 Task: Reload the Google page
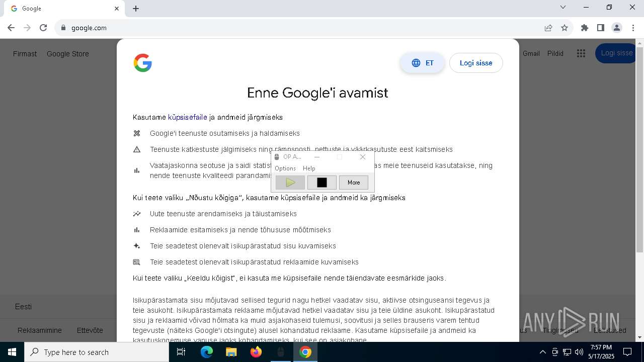[x=43, y=28]
